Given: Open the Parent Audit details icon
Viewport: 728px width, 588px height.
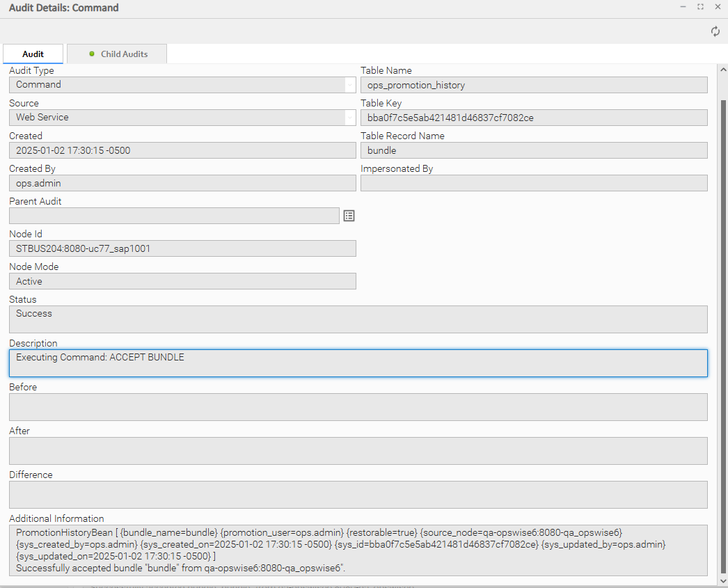Looking at the screenshot, I should [349, 216].
